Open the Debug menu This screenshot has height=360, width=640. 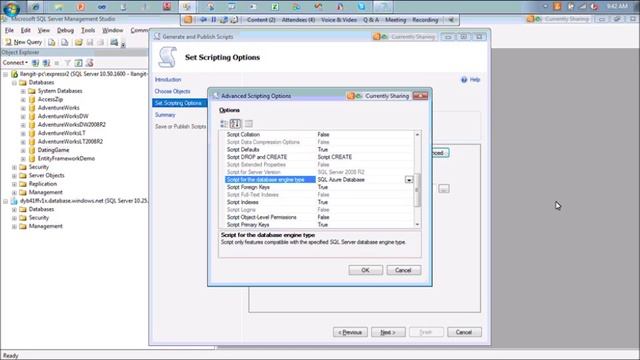click(65, 30)
